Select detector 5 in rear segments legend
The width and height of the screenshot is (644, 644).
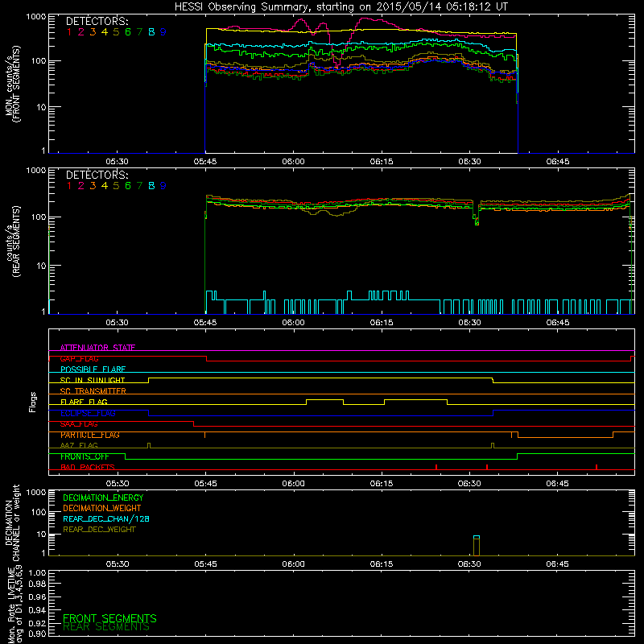pos(116,186)
